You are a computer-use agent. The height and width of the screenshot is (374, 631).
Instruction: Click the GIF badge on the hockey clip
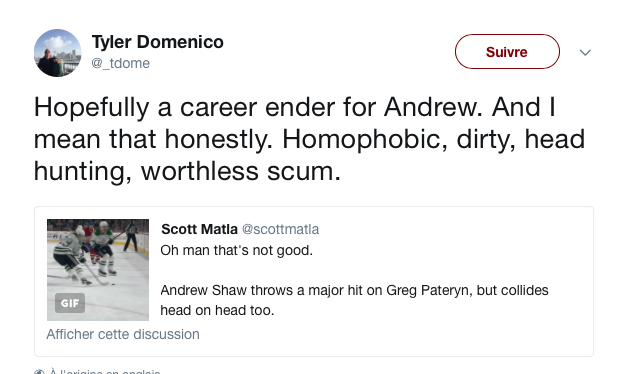(x=70, y=303)
